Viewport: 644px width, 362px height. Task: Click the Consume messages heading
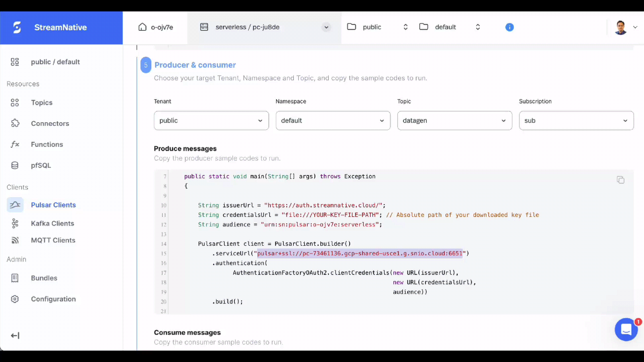click(187, 333)
